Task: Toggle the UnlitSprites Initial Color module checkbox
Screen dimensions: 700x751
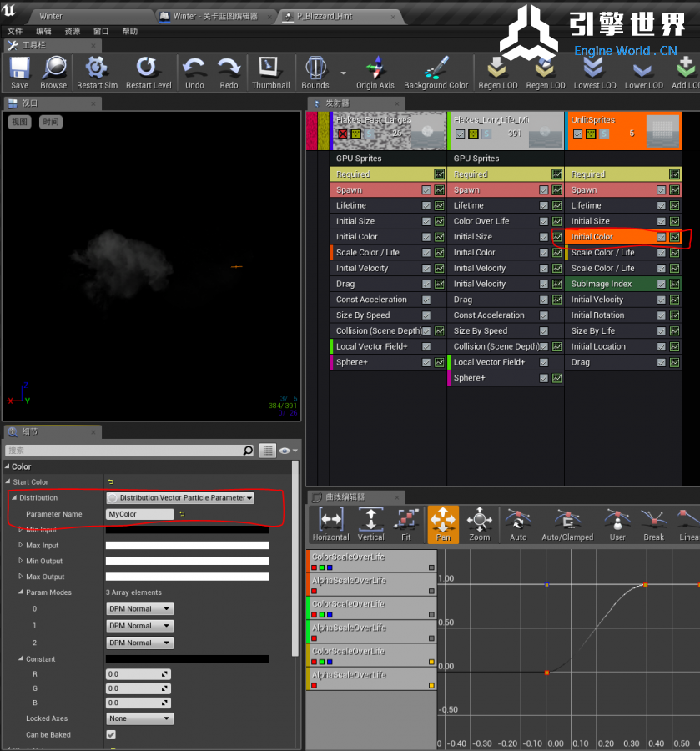Action: click(662, 237)
